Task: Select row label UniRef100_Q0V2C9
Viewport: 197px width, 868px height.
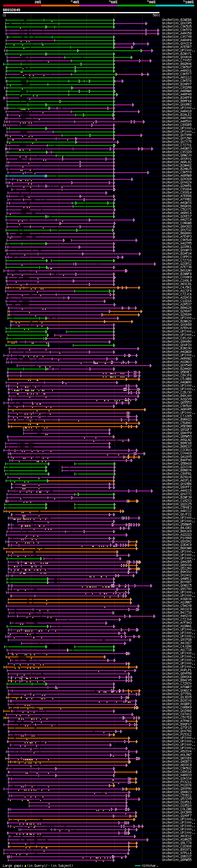Action: [x=177, y=43]
